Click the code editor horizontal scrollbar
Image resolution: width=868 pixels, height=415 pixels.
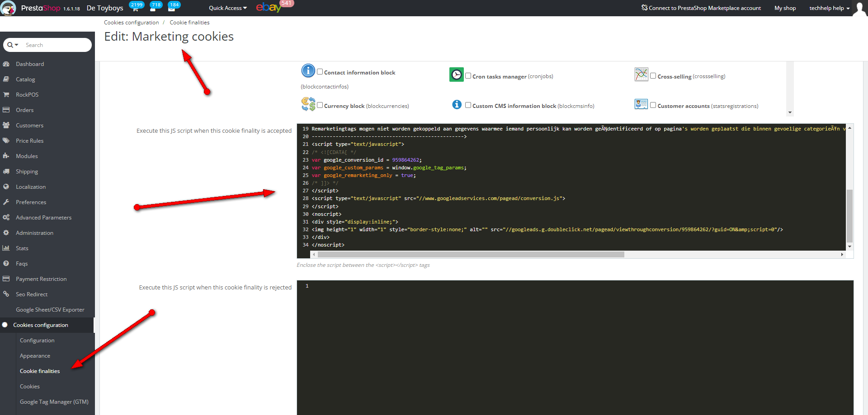pos(470,255)
